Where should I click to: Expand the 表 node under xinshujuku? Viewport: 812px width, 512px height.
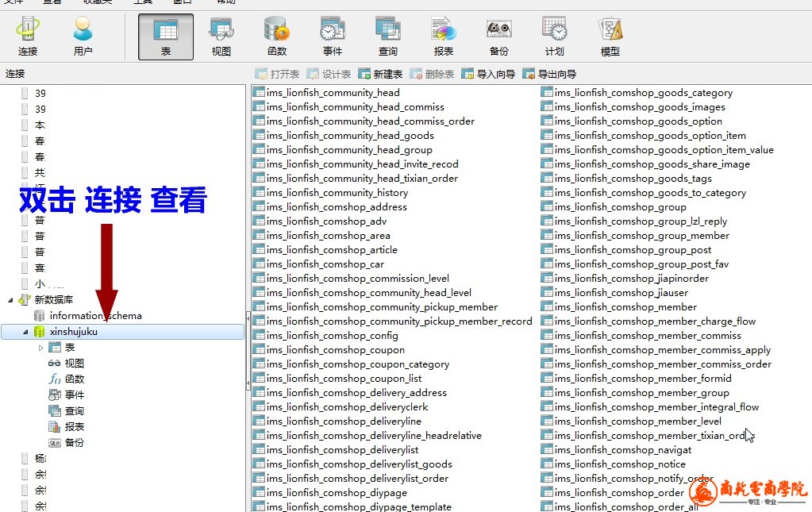[41, 348]
